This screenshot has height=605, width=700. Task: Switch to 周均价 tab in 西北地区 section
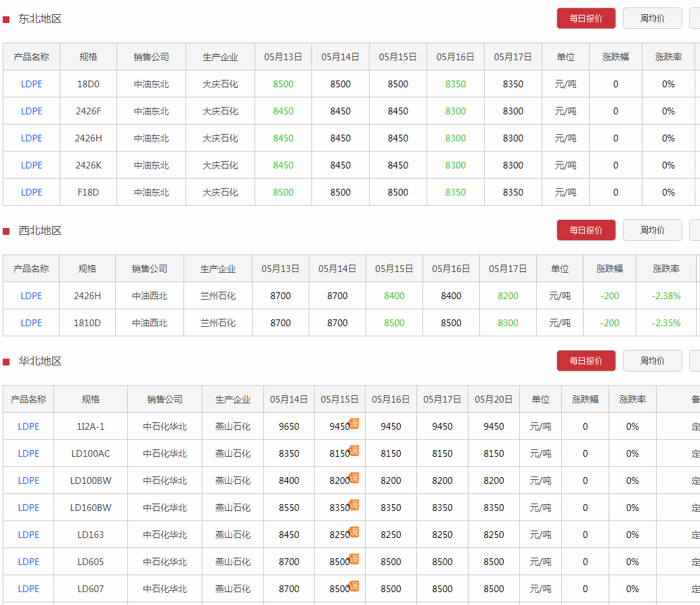tap(652, 230)
